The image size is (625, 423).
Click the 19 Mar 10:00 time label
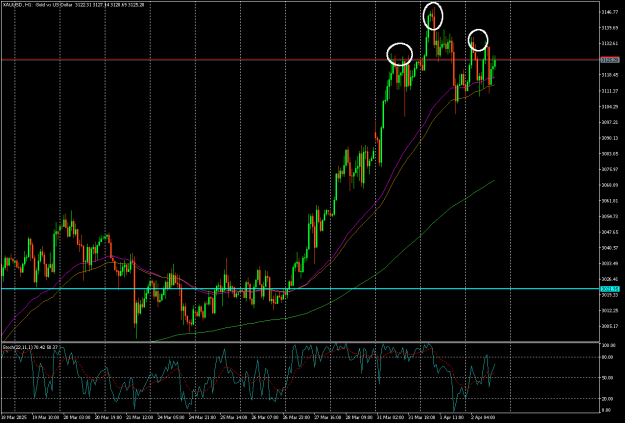pos(46,417)
